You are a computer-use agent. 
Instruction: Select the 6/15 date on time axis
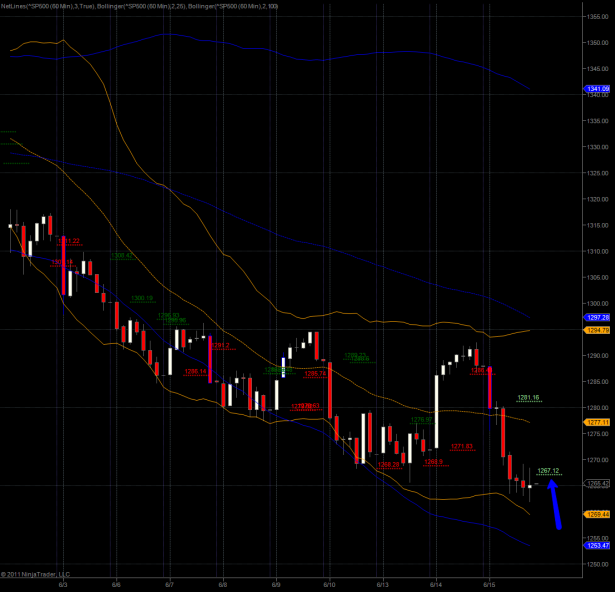pyautogui.click(x=489, y=583)
